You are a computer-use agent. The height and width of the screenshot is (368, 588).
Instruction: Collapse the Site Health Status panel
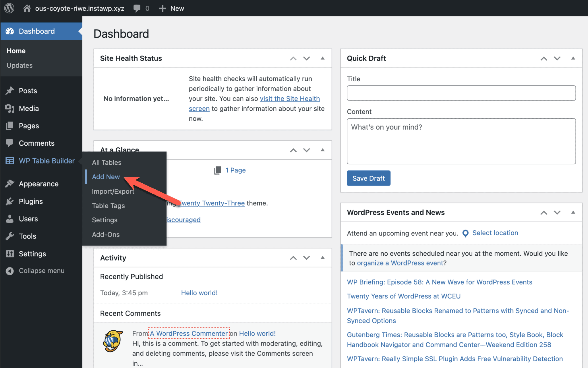(x=323, y=58)
